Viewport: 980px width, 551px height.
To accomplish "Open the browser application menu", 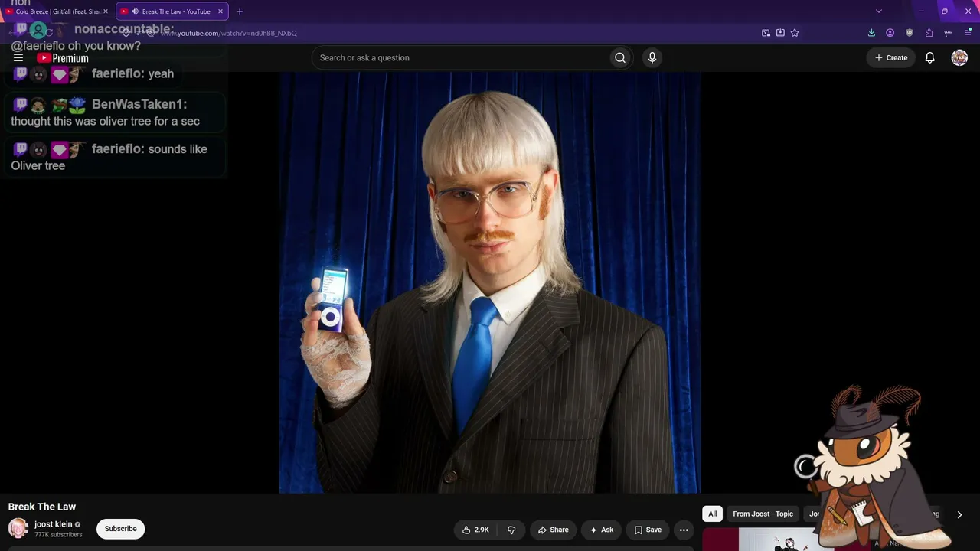I will (968, 33).
